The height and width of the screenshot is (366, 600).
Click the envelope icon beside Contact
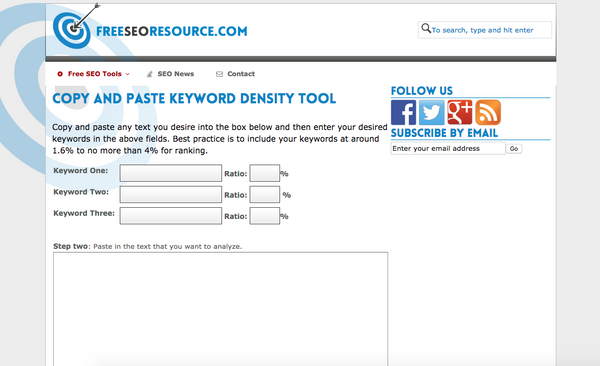[219, 74]
